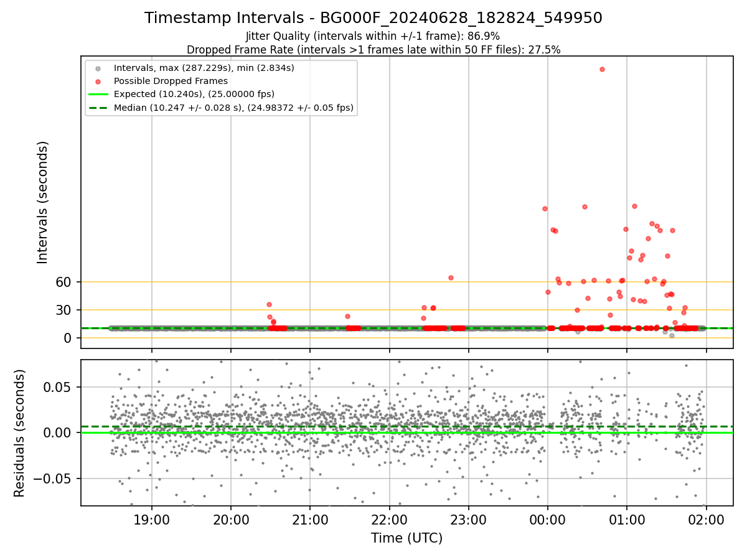
Task: Click legend entry 'Expected (10.240s), (25.00000 fps)'
Action: pos(194,94)
